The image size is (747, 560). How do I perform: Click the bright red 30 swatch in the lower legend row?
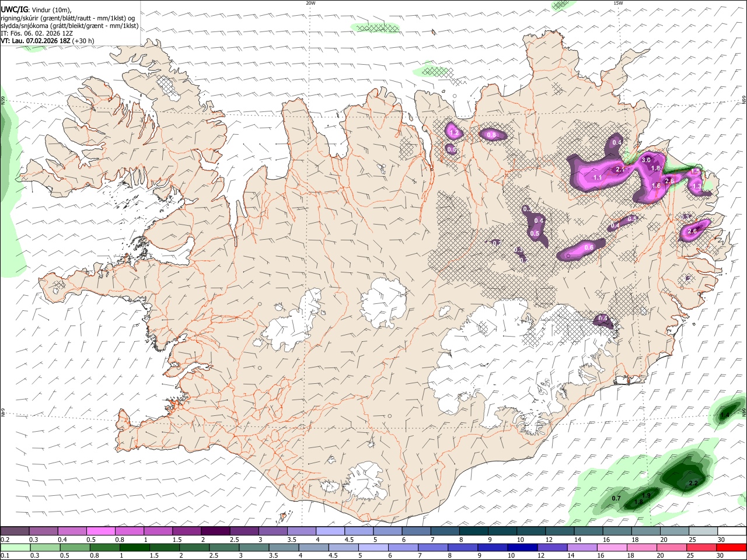731,547
